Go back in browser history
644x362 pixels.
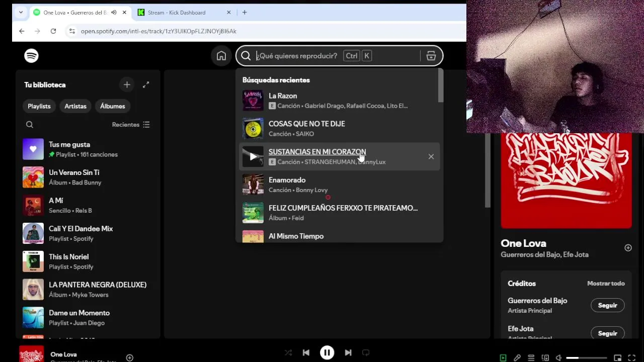(x=22, y=31)
